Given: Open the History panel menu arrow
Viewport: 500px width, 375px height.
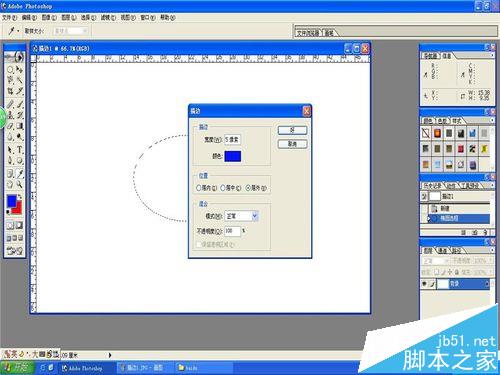Looking at the screenshot, I should (x=492, y=185).
